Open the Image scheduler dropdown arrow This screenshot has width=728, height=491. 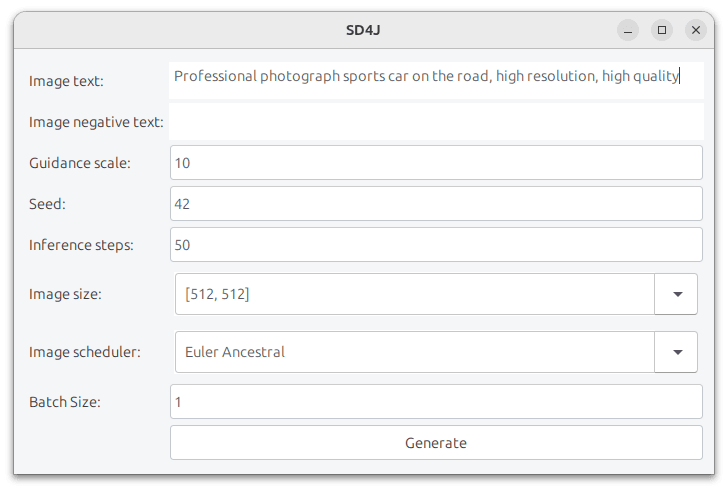[677, 352]
